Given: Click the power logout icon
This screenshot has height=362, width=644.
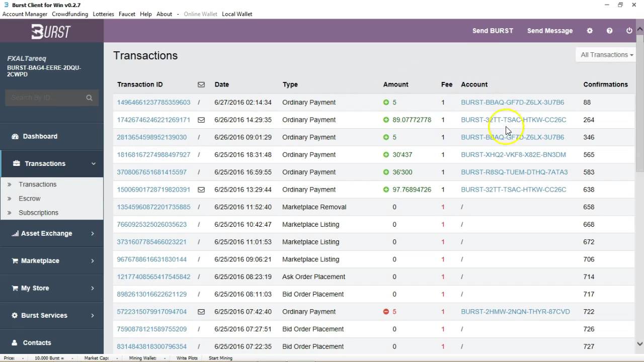Looking at the screenshot, I should [x=629, y=31].
